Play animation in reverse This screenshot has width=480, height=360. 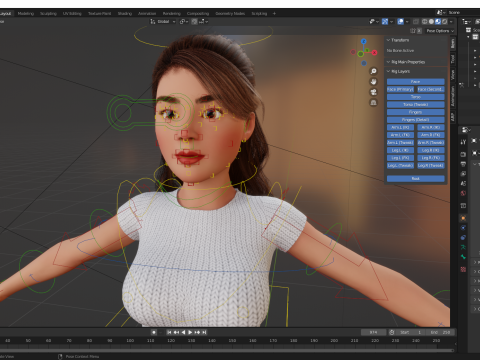click(183, 332)
